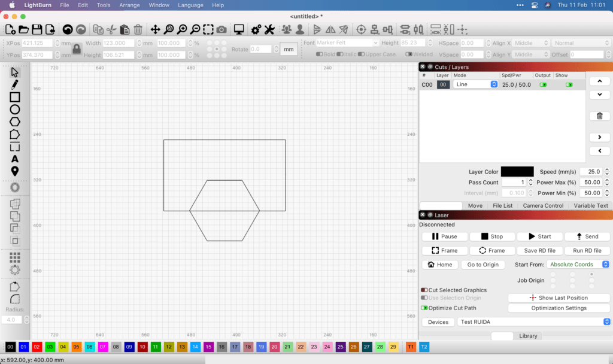
Task: Switch to the Camera Control tab
Action: [x=543, y=205]
